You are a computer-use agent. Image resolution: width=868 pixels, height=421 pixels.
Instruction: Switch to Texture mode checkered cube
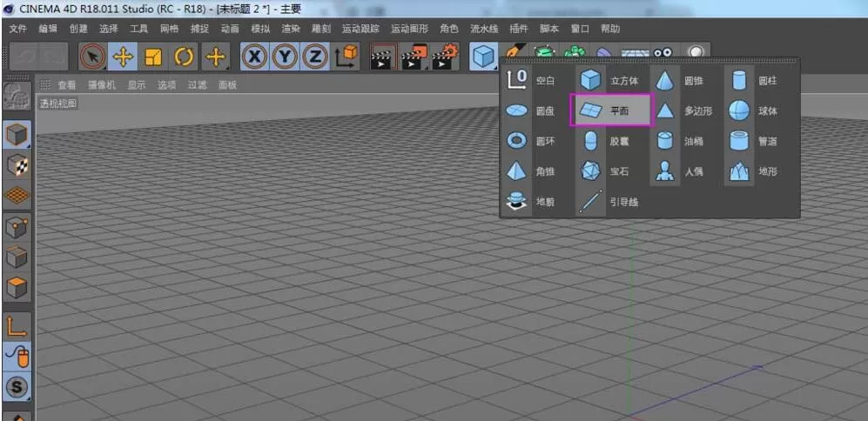pos(17,165)
